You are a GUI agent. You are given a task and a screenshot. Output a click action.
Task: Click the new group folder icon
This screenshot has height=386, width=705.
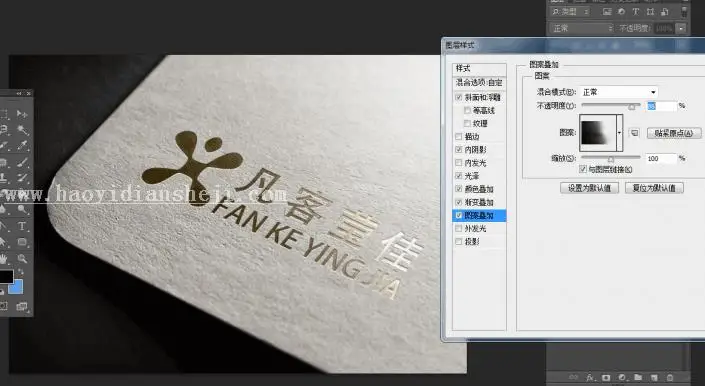638,377
